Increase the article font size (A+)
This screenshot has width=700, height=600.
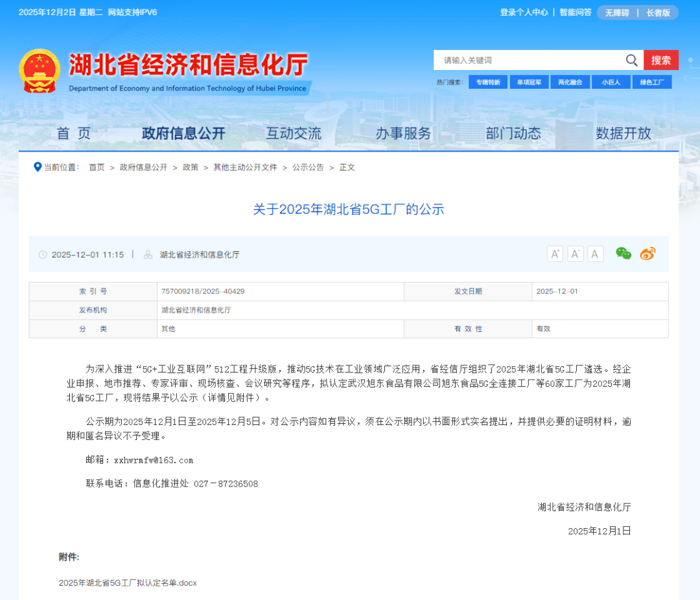pos(555,254)
